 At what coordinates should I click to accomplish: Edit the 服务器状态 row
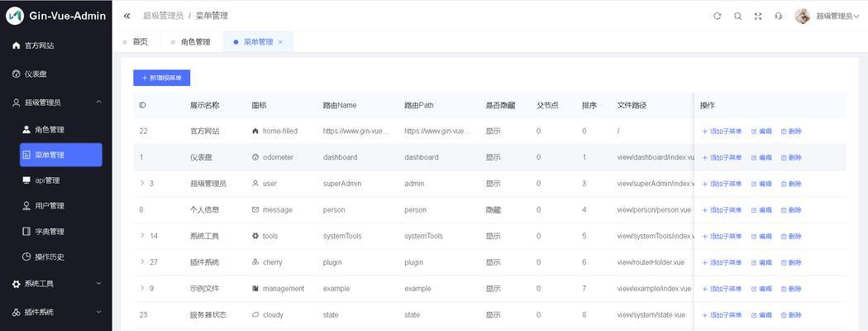761,315
